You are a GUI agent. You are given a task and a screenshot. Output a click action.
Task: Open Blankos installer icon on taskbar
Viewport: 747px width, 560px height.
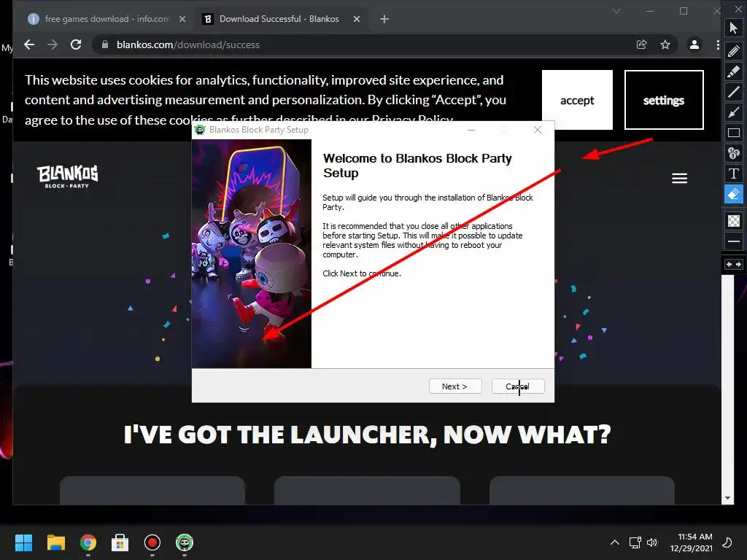tap(185, 542)
